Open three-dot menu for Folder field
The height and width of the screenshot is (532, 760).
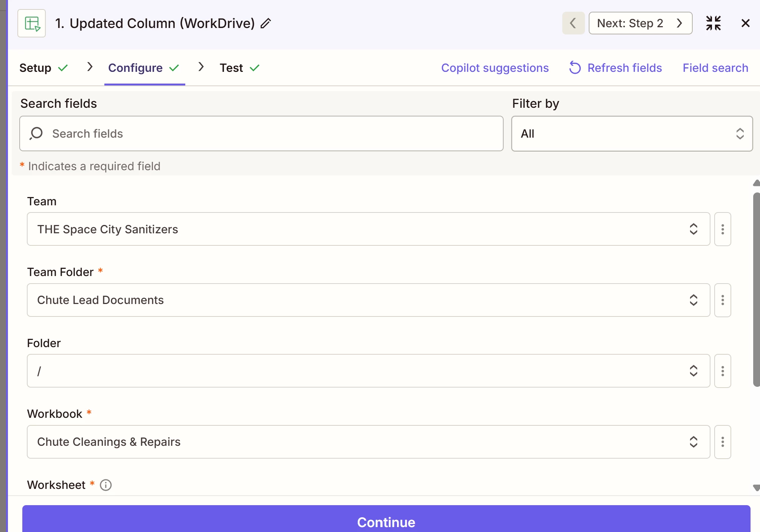722,371
